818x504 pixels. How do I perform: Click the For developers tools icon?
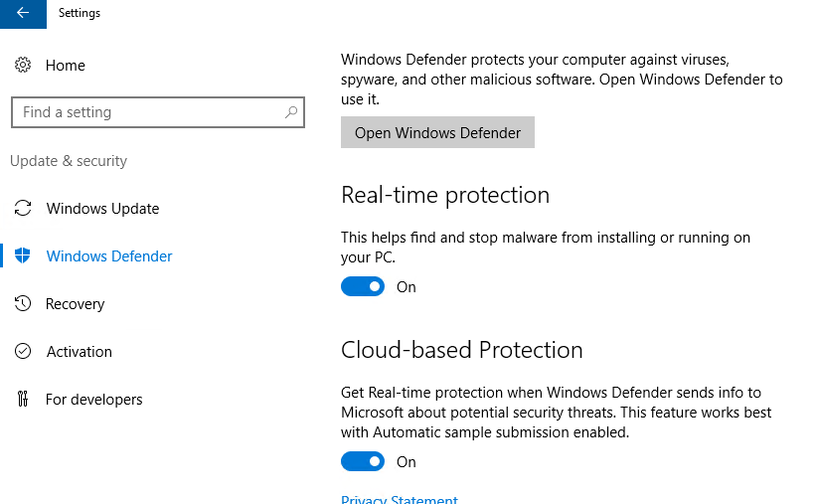(23, 400)
